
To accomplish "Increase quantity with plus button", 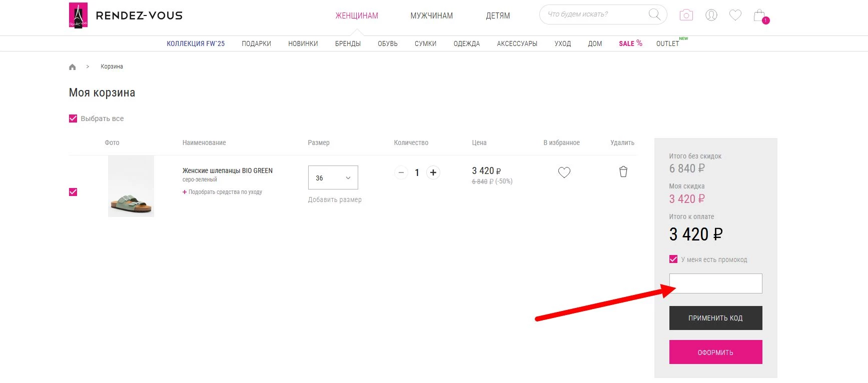I will 433,172.
